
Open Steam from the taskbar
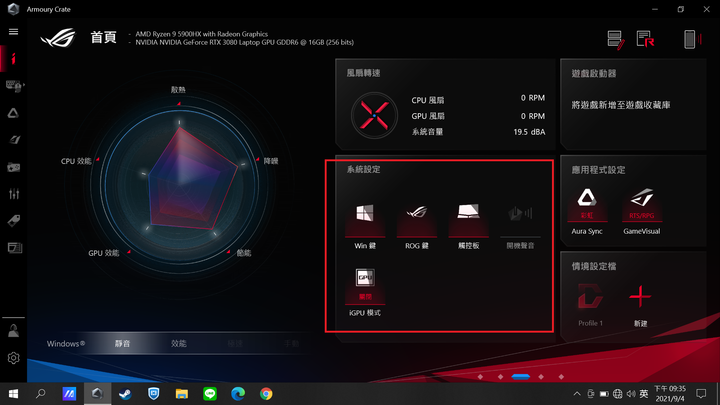pos(125,394)
